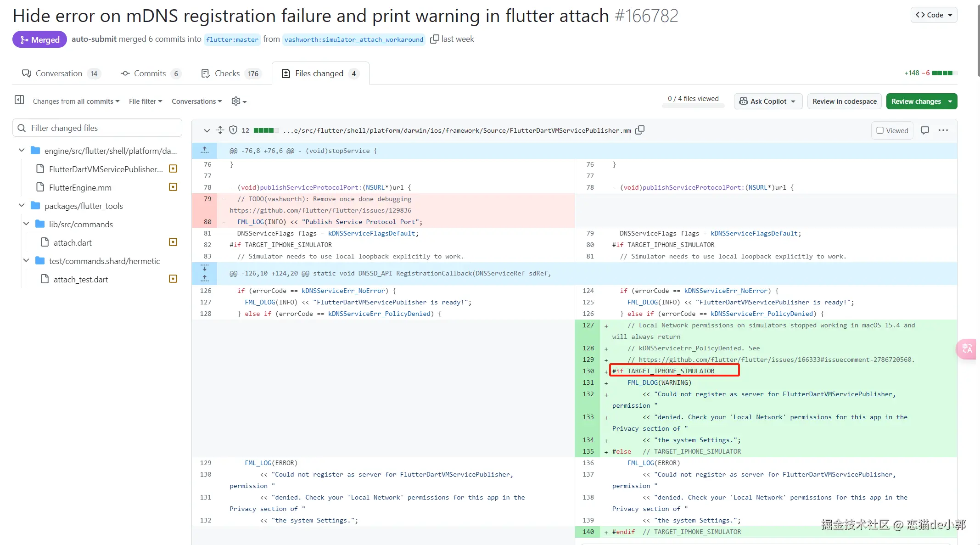980x545 pixels.
Task: Expand hidden lines above line 76
Action: [205, 151]
